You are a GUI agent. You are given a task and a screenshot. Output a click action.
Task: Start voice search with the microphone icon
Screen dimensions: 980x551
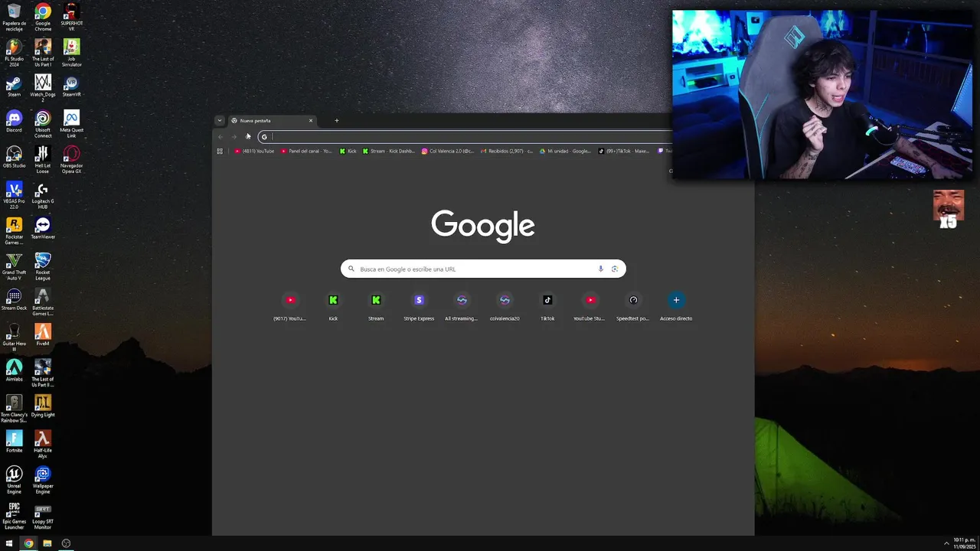[x=601, y=269]
